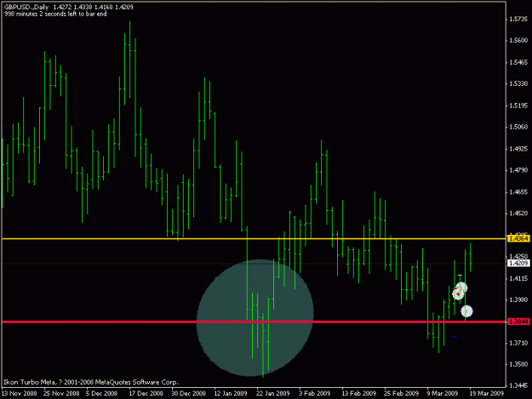Click the Ikon Turbo Meta copyright text

(x=90, y=382)
